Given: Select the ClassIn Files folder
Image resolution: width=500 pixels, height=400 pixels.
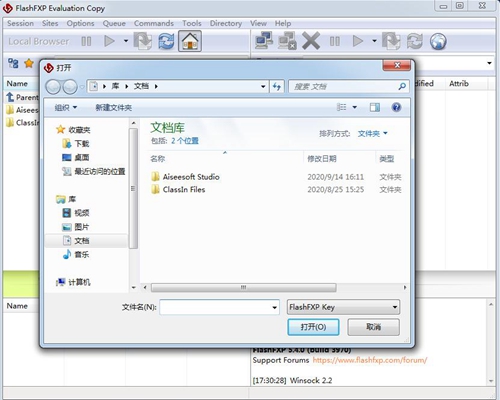Looking at the screenshot, I should (184, 190).
